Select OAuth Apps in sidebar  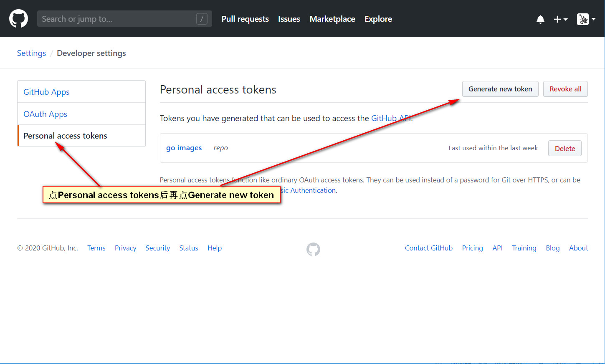tap(81, 114)
